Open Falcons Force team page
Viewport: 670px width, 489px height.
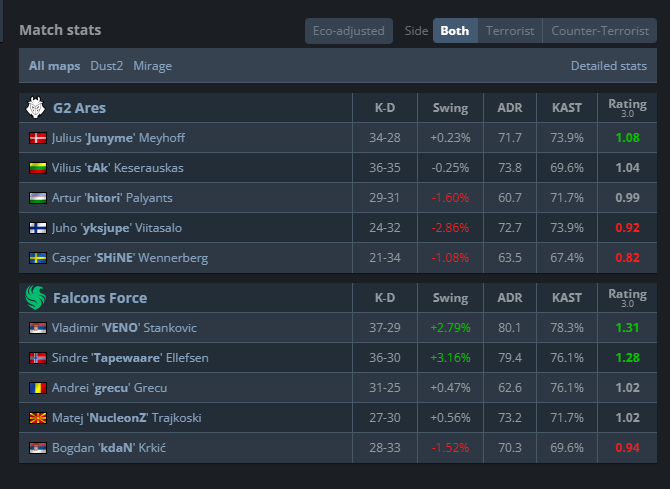point(100,298)
